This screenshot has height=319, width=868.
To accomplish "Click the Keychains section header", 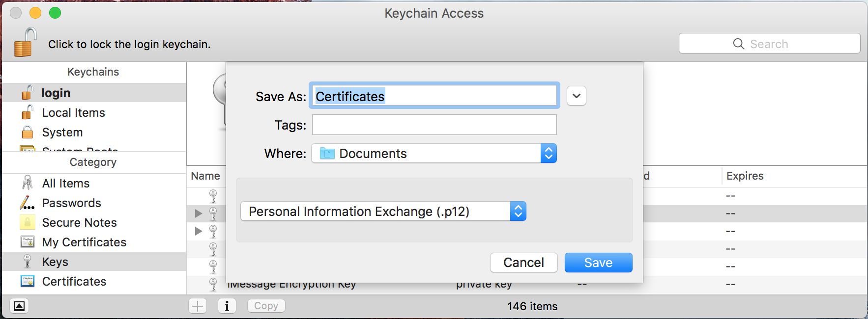I will (x=93, y=72).
